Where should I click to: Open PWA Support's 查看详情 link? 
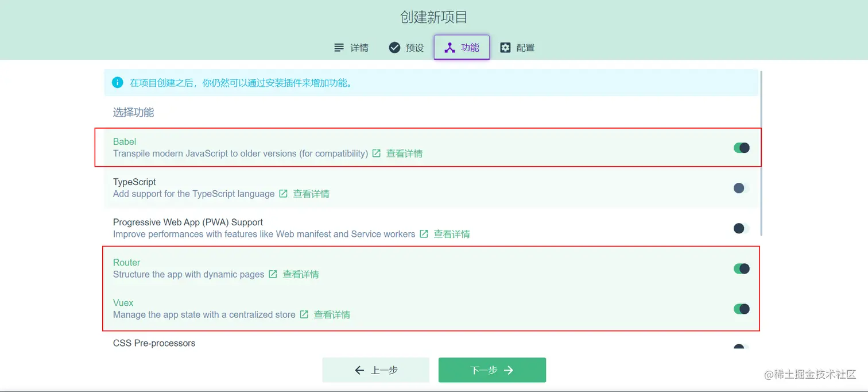(452, 234)
